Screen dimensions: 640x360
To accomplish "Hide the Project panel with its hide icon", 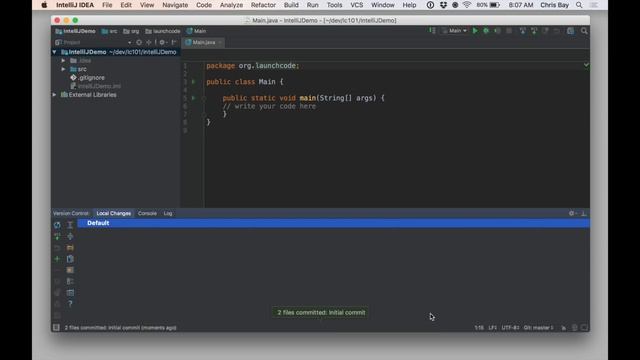I will tap(174, 42).
